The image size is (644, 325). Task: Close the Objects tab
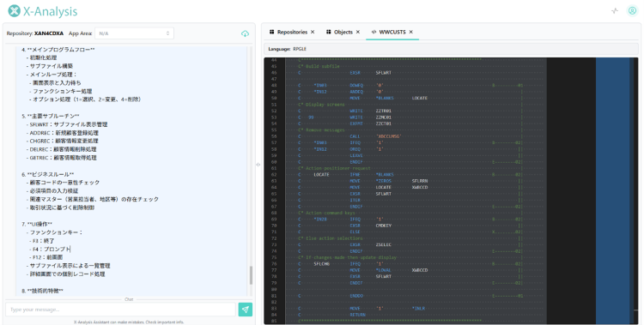(358, 32)
